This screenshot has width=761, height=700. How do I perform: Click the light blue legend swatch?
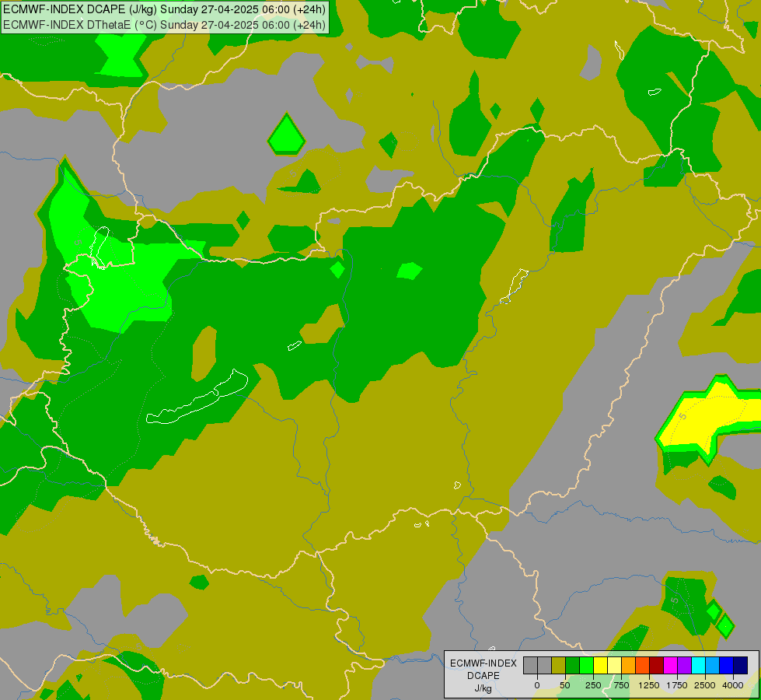pos(713,666)
